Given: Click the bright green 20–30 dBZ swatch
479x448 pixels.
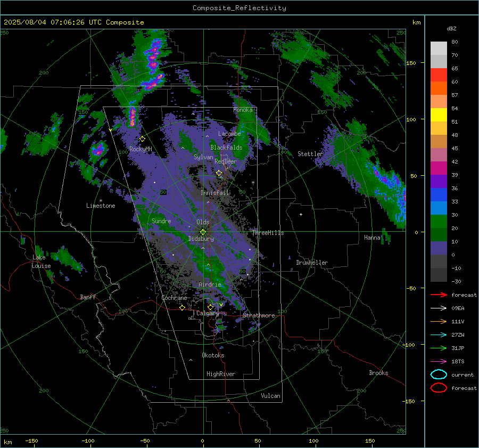Looking at the screenshot, I should click(439, 221).
